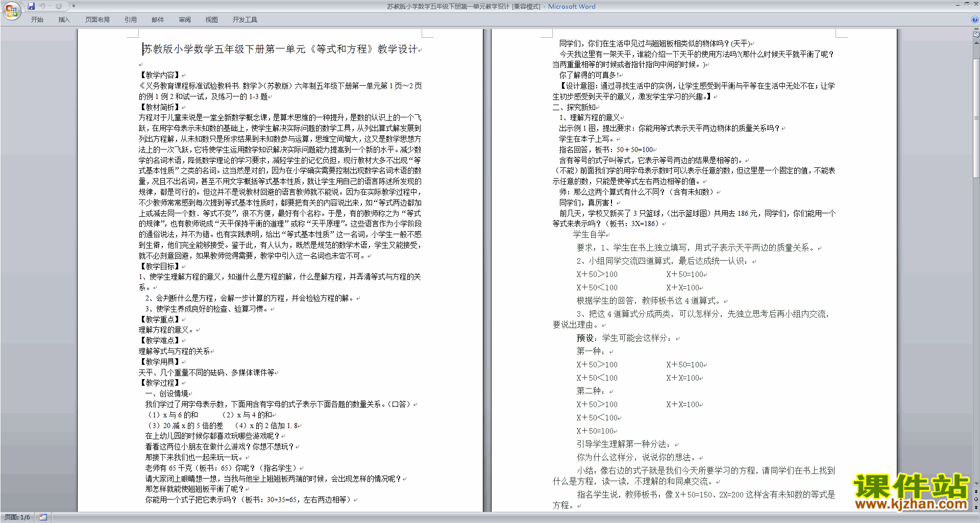Jump to the next page double arrow
The height and width of the screenshot is (523, 980).
click(976, 508)
